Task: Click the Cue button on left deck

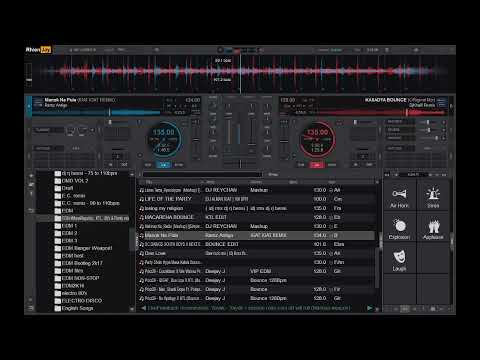Action: (148, 165)
